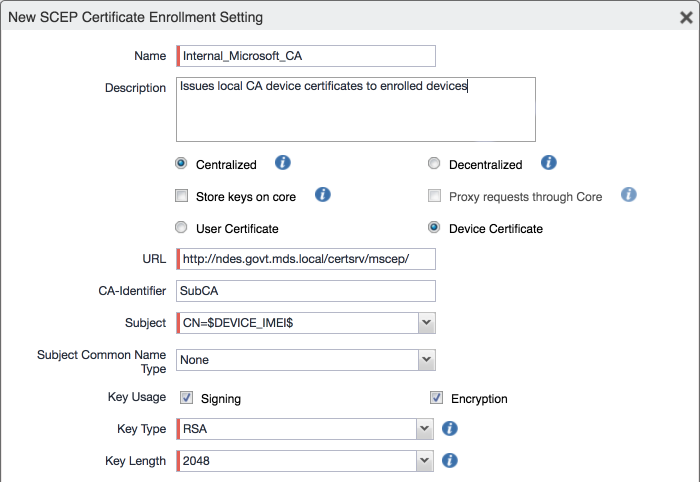Click the dialog title New SCEP Certificate Enrollment Setting
The width and height of the screenshot is (700, 482).
click(x=135, y=17)
